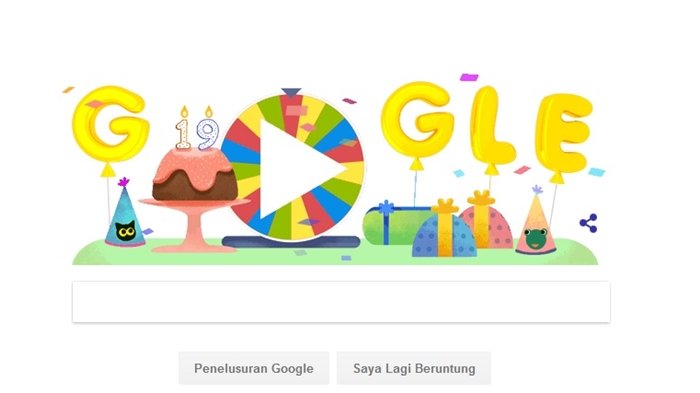
Task: Click the pink party hat with green frog
Action: [536, 221]
